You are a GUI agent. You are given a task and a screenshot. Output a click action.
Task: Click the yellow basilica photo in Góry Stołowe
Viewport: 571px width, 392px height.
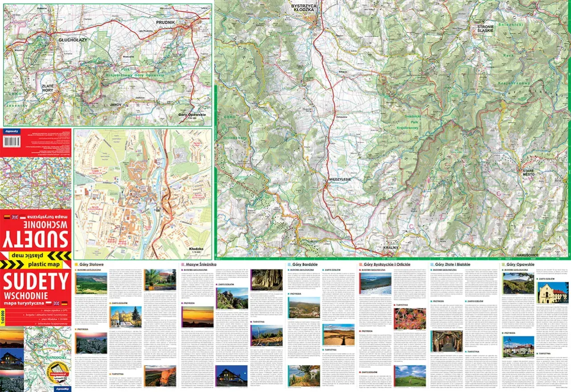tap(126, 317)
